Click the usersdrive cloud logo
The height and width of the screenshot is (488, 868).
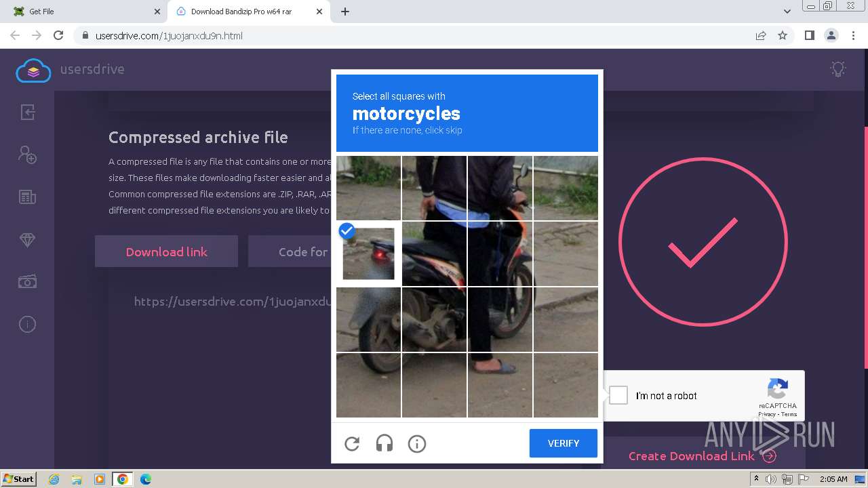coord(33,70)
